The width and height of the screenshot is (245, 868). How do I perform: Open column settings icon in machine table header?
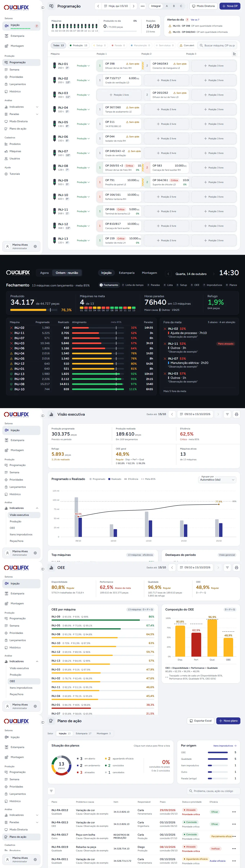234,54
